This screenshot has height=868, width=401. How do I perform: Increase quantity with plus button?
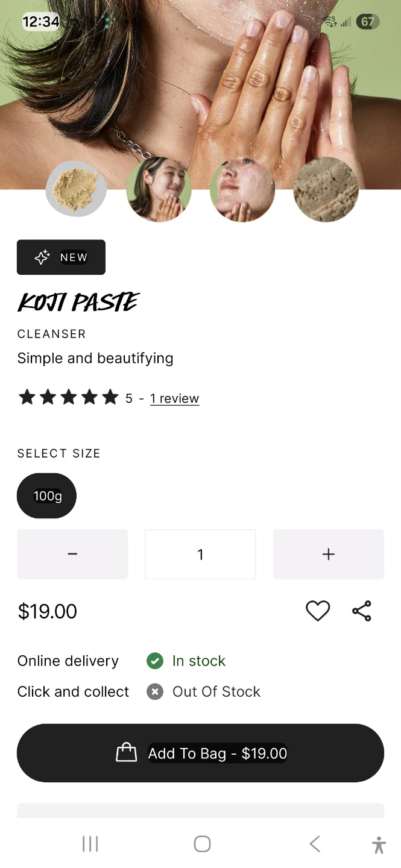[x=328, y=554]
